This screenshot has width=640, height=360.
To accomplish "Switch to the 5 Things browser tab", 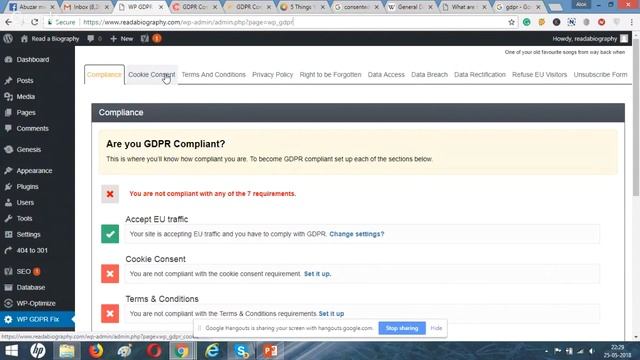I will (x=302, y=7).
